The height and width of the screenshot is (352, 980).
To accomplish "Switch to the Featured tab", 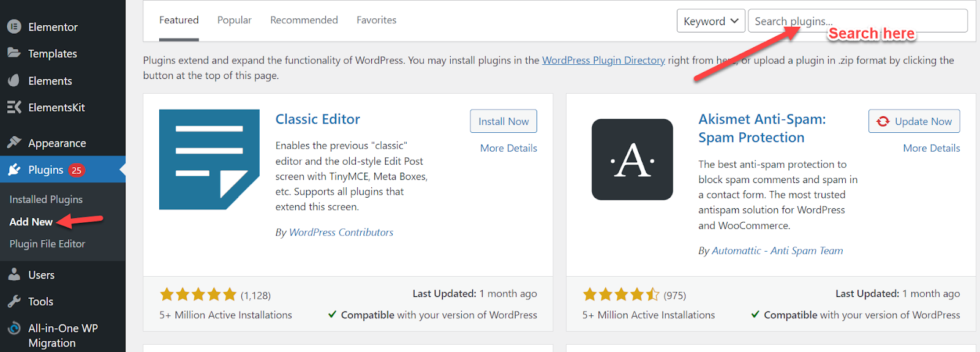I will click(x=179, y=20).
